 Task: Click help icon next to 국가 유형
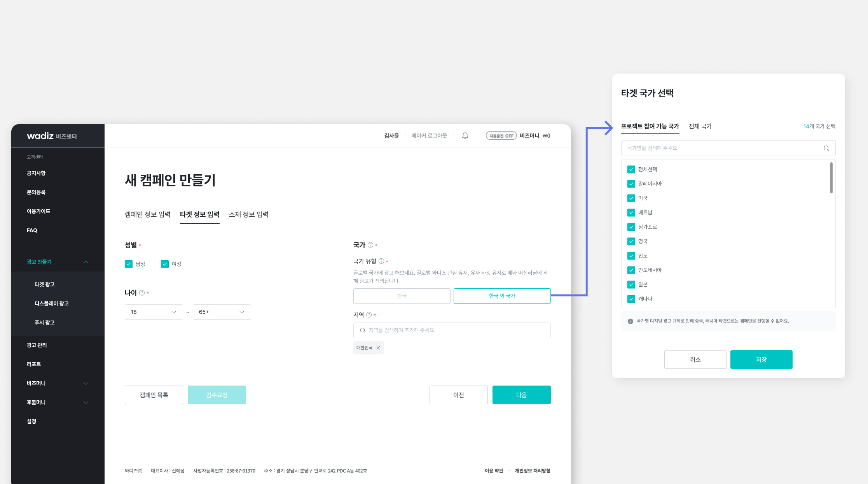point(381,261)
